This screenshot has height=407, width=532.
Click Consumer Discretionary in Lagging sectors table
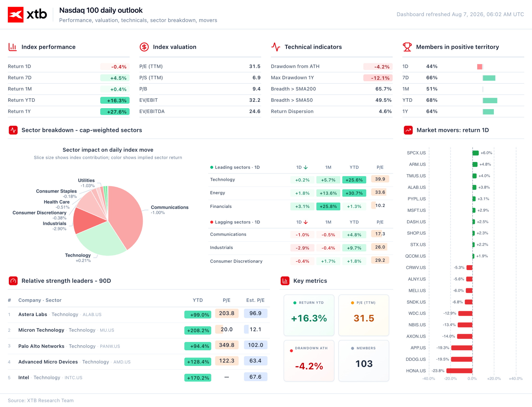tap(236, 261)
